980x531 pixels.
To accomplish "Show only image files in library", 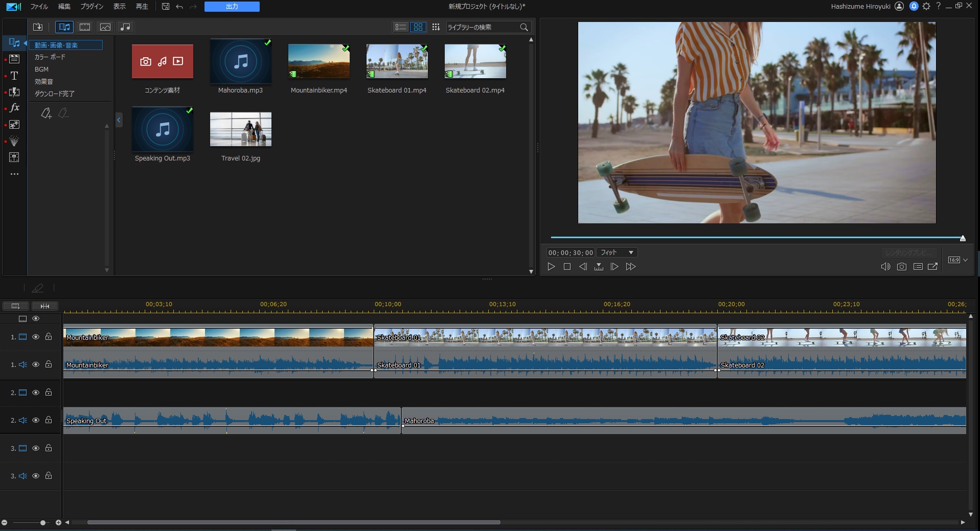I will click(105, 27).
